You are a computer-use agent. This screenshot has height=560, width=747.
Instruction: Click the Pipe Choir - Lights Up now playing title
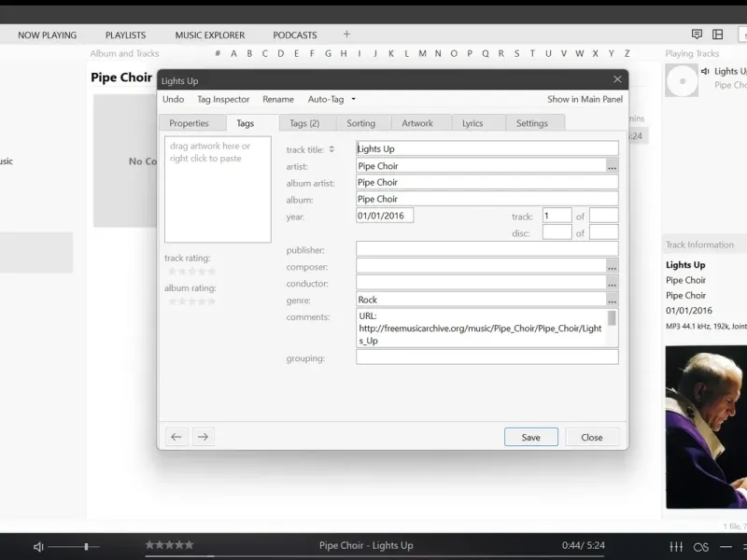(x=366, y=546)
